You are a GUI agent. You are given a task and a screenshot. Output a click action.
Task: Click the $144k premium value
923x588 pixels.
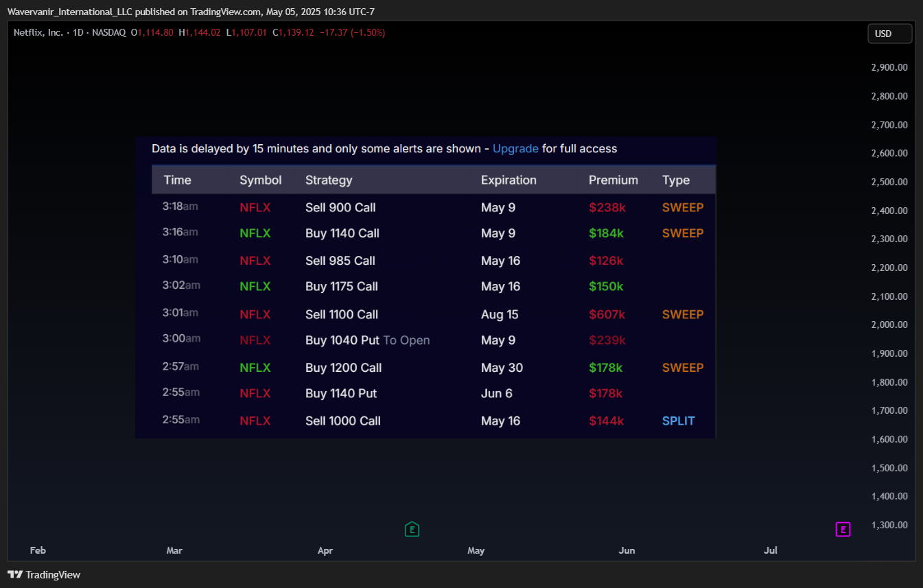coord(607,421)
